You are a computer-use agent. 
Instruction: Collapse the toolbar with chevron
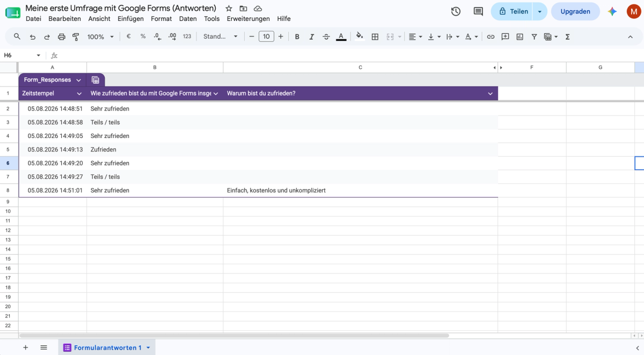(630, 37)
